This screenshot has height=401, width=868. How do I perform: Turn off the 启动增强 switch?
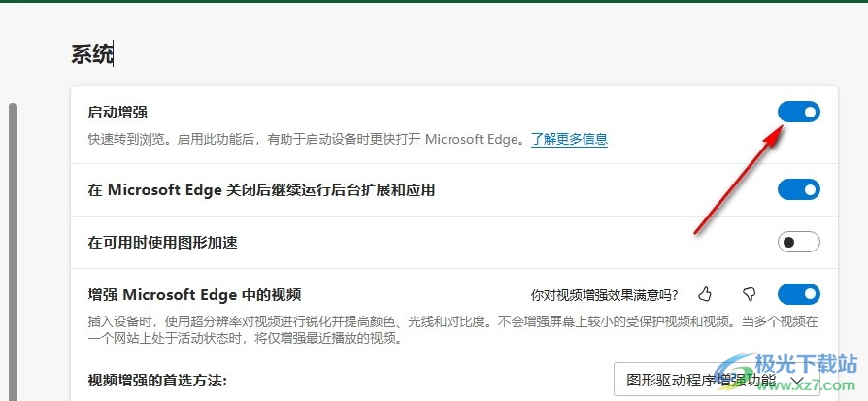(799, 113)
